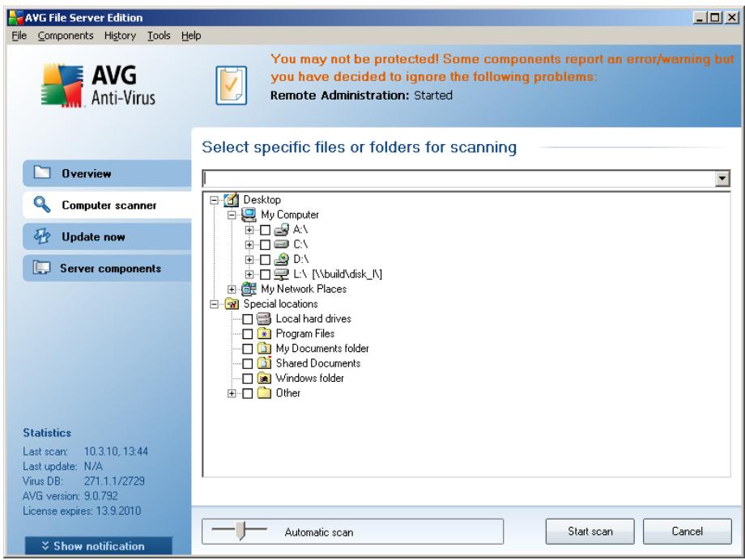Click the Automatic scan priority slider handle

click(x=241, y=531)
